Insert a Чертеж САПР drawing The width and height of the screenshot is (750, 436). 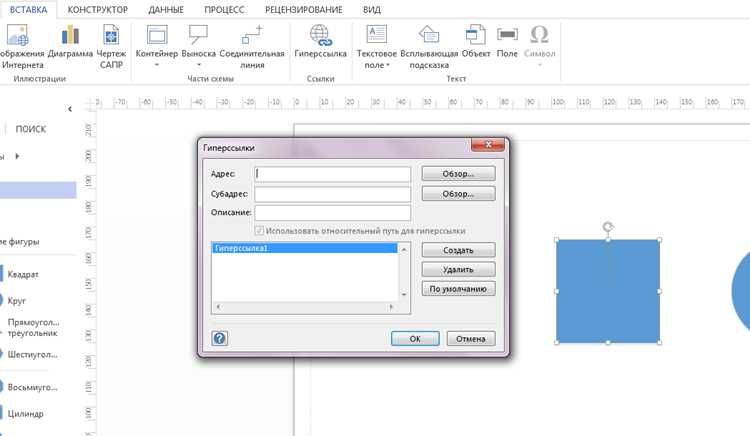(111, 46)
